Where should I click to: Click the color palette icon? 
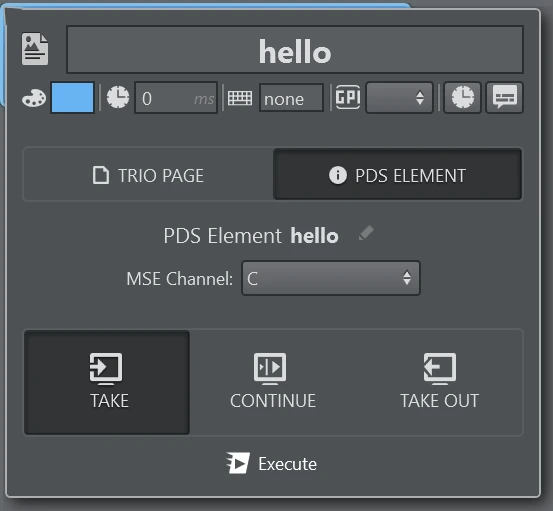tap(34, 98)
